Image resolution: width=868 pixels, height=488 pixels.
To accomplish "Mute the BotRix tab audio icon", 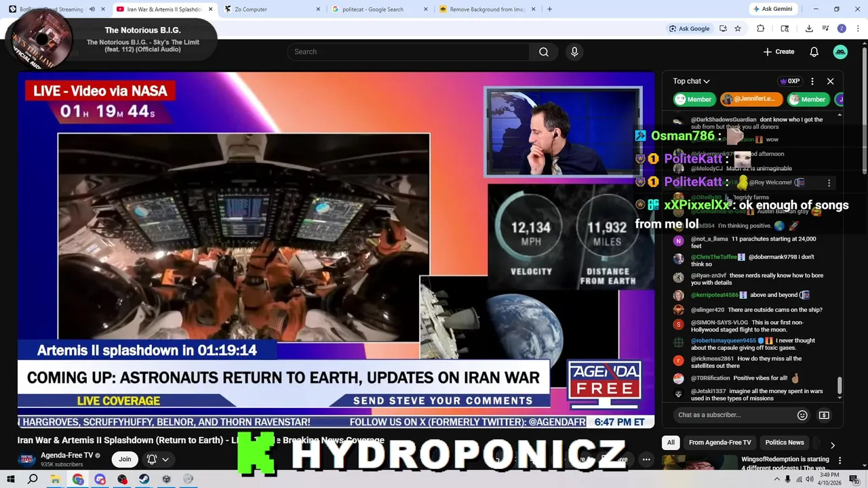I will [92, 9].
